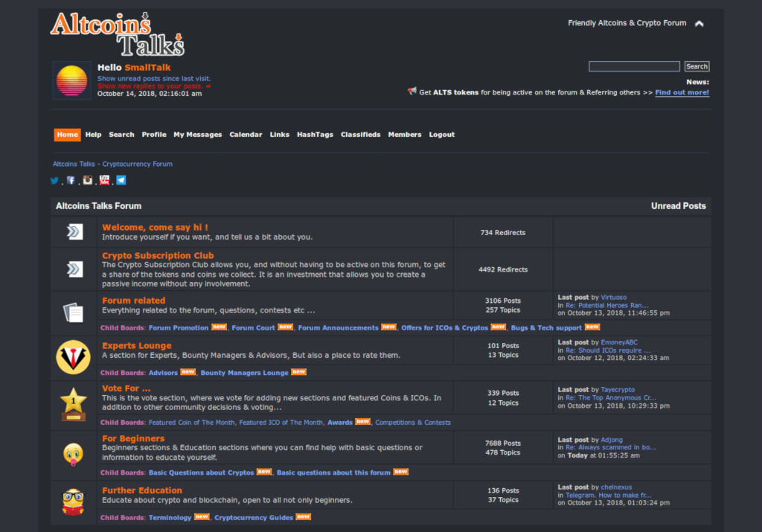The width and height of the screenshot is (762, 532).
Task: Open the Crypto Subscription Club board
Action: (x=158, y=255)
